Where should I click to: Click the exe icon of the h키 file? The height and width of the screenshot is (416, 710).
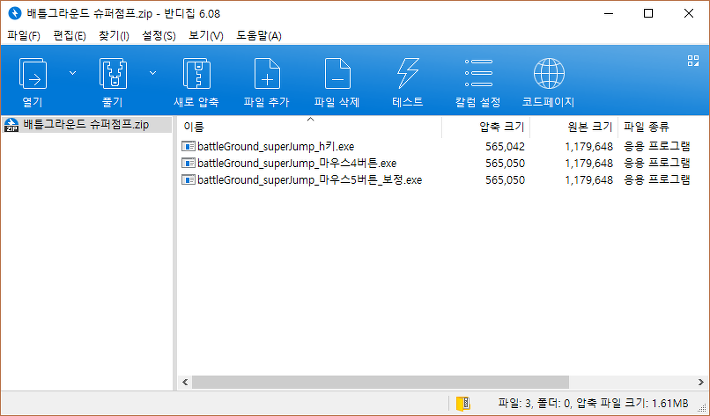[188, 146]
